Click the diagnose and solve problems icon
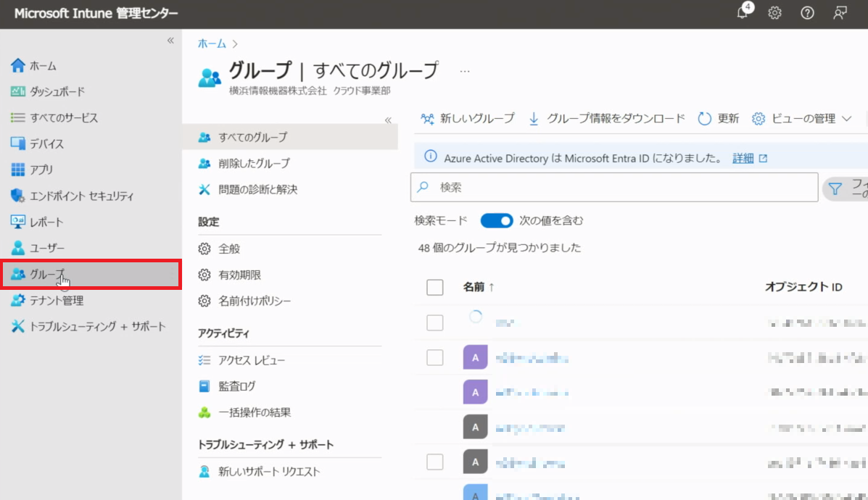This screenshot has height=500, width=868. pos(204,189)
